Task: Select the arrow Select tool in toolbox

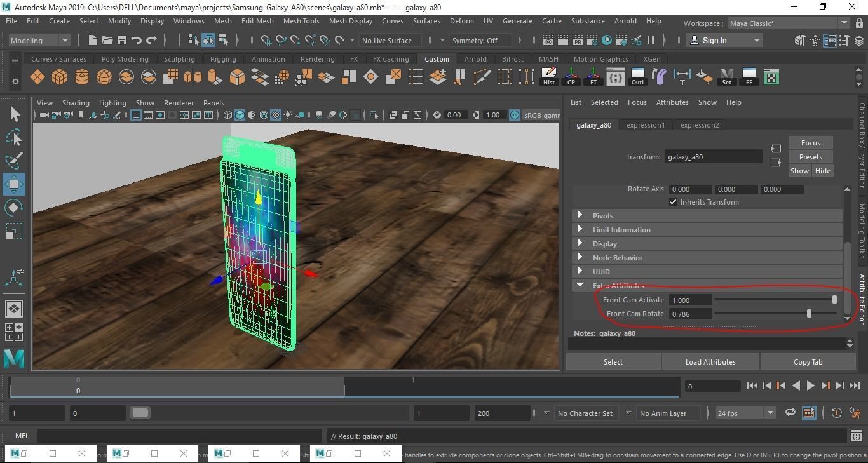Action: (x=14, y=114)
